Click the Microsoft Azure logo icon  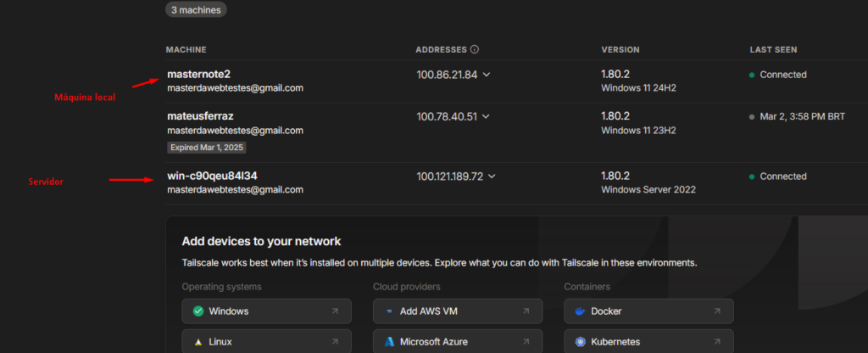[389, 342]
